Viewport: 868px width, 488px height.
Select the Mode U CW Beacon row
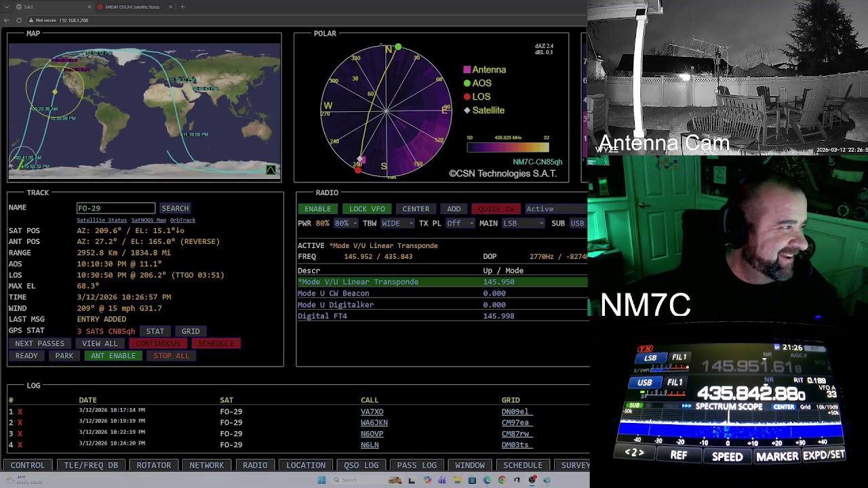tap(443, 293)
